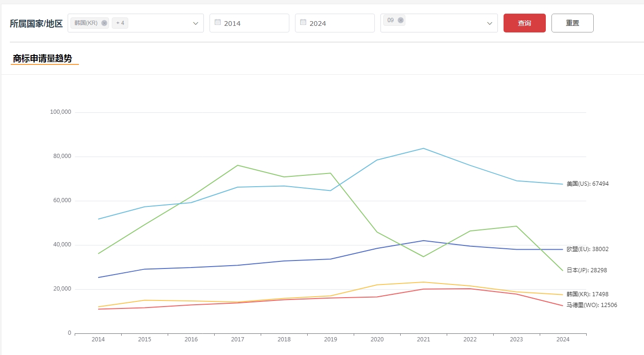The width and height of the screenshot is (644, 355).
Task: Click the 欧盟(EU): 38002 series label
Action: (587, 249)
